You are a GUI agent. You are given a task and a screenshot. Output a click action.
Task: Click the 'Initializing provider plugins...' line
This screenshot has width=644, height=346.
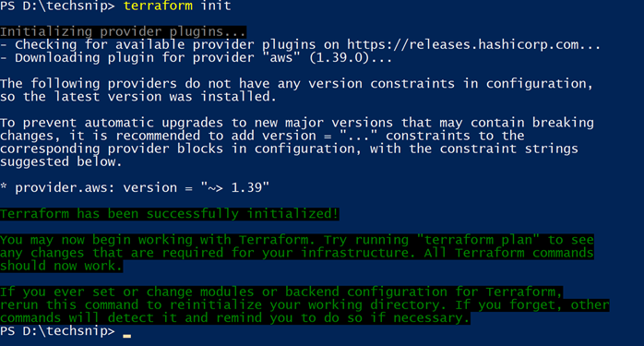tap(123, 31)
